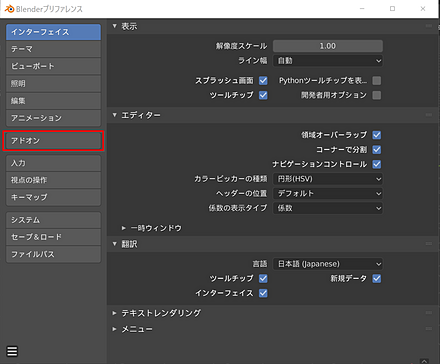
Task: Open the セーブ&ロード preferences tab
Action: [53, 237]
